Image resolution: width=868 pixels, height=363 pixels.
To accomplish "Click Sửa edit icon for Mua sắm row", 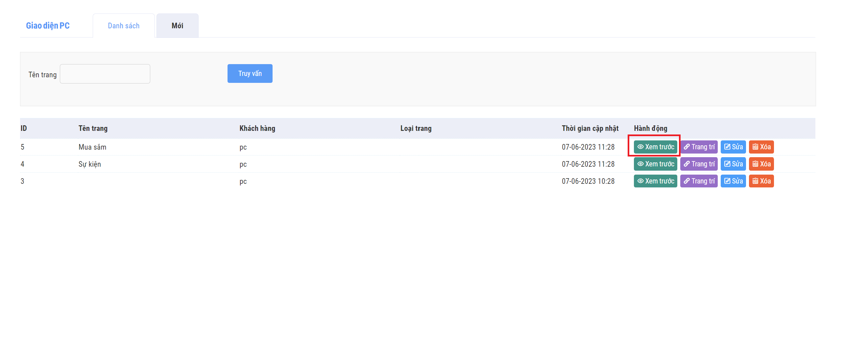I will [727, 147].
